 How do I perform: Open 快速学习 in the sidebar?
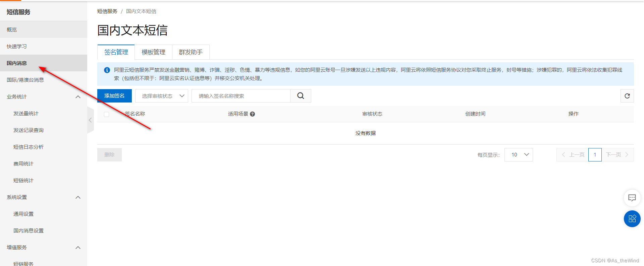44,46
